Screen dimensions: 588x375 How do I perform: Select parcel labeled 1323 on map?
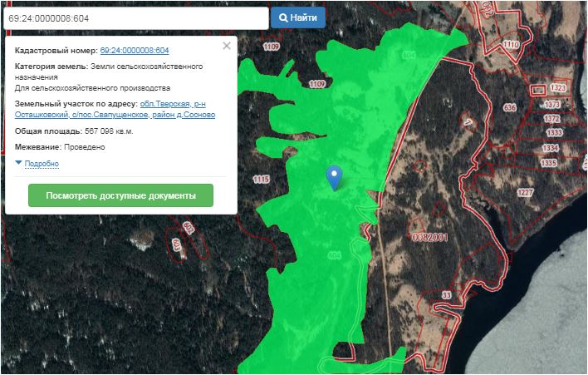pyautogui.click(x=557, y=88)
